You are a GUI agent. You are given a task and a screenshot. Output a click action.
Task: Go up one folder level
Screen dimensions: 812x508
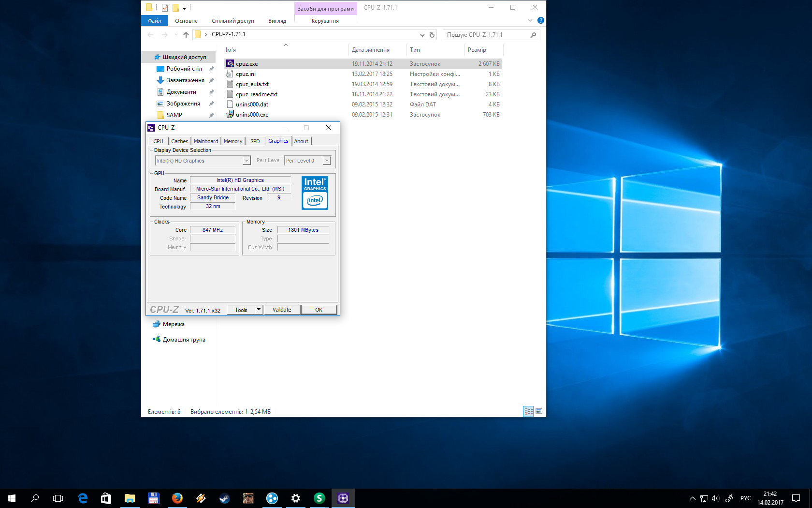(186, 35)
